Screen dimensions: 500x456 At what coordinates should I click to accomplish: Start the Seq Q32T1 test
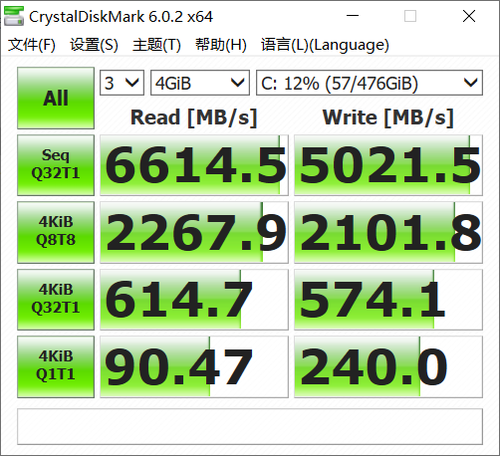[56, 165]
